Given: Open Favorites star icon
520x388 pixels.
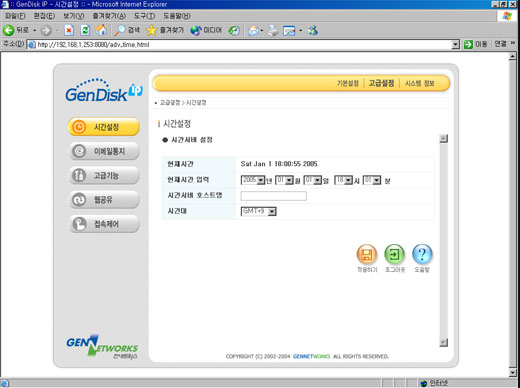Looking at the screenshot, I should point(152,30).
